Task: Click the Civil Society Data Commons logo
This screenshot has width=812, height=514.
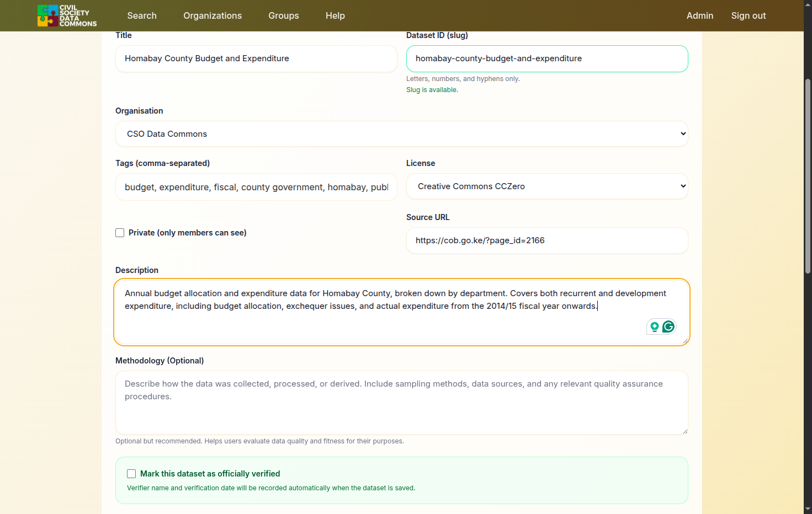Action: coord(67,15)
